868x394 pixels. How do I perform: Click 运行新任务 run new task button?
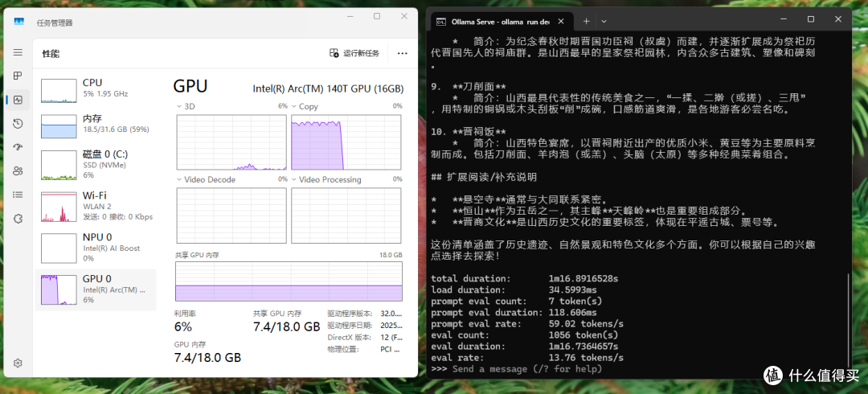pos(355,53)
